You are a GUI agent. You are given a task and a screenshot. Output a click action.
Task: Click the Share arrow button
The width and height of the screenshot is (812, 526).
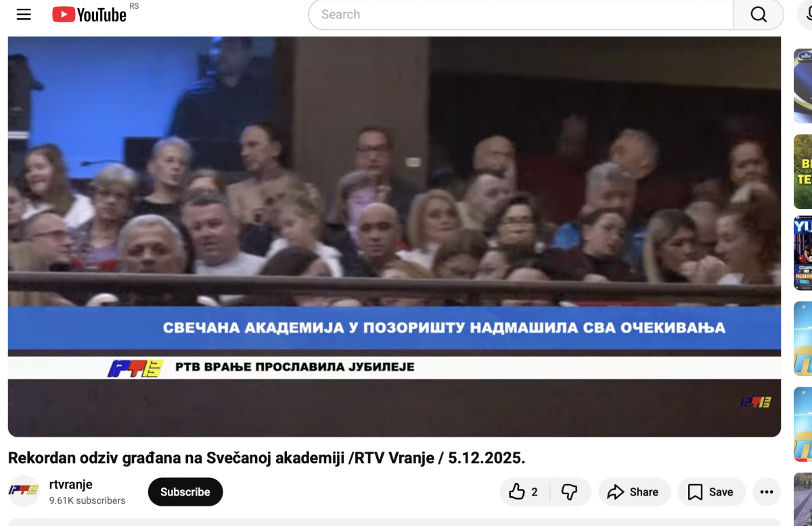click(633, 492)
